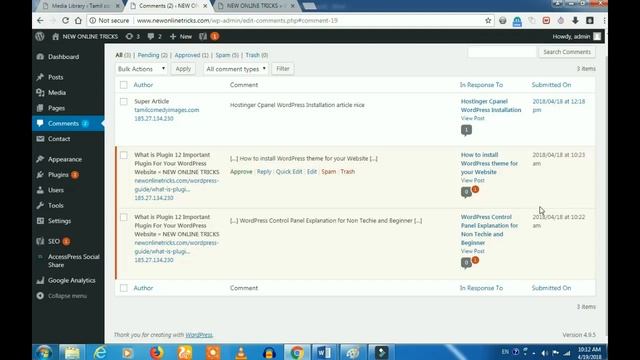Screen dimensions: 640x360
Task: Click the Apply button
Action: click(183, 69)
